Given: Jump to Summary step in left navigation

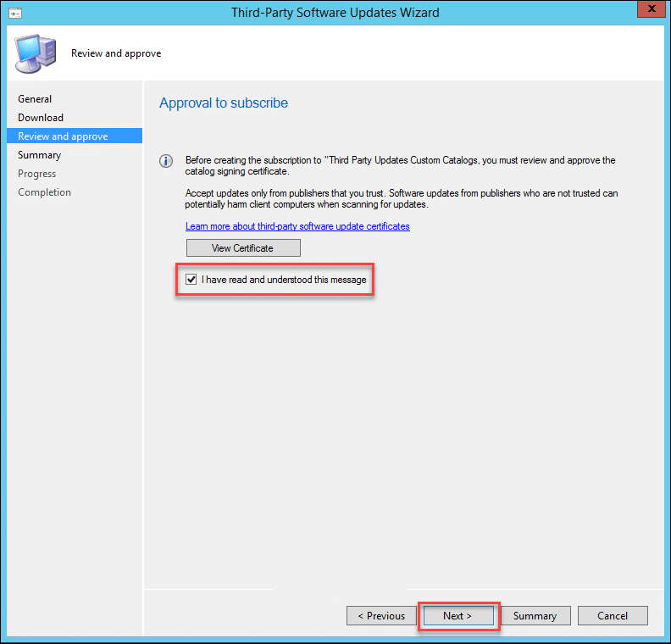Looking at the screenshot, I should [x=39, y=155].
